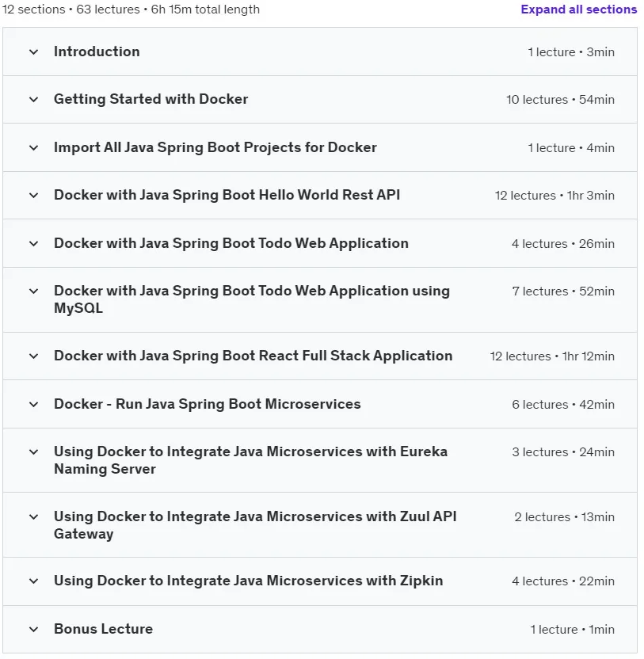Viewport: 644px width, 659px height.
Task: Select Docker with Java Spring Boot Todo Web Application title
Action: click(x=231, y=243)
